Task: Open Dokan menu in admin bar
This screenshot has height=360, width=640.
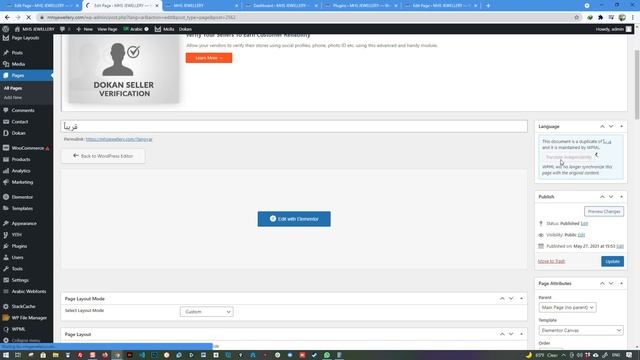Action: [185, 29]
